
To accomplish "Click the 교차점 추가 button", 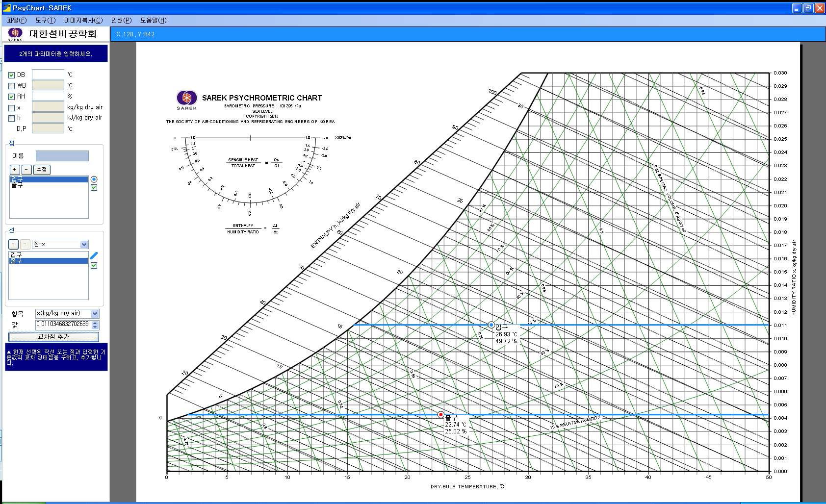I will point(54,337).
